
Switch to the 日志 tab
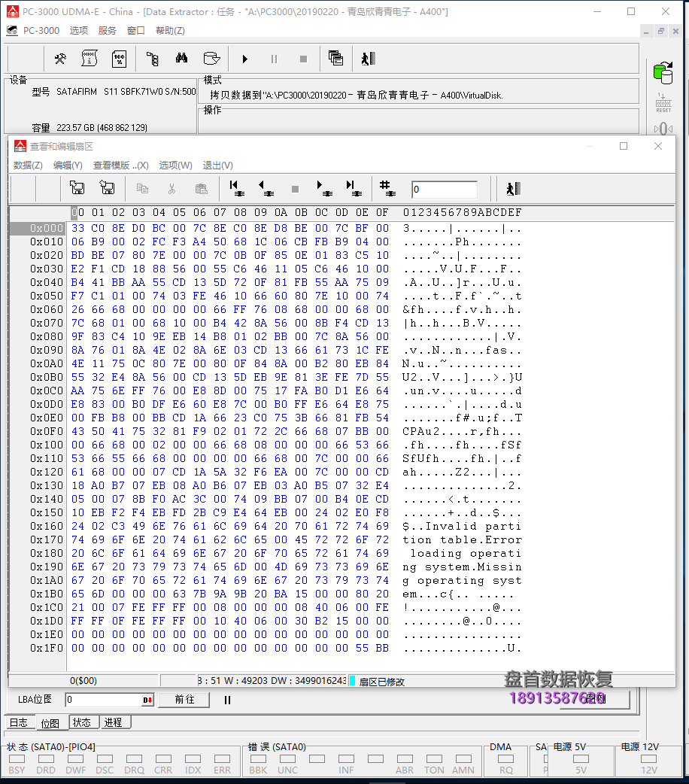[x=19, y=722]
